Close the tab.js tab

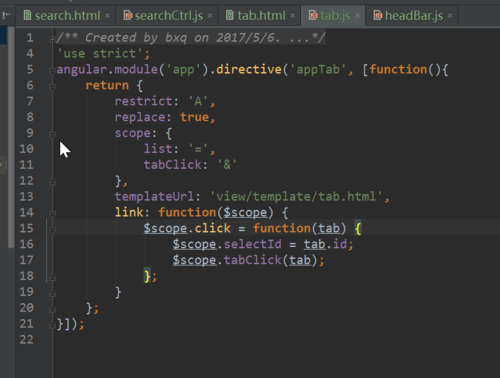point(357,16)
